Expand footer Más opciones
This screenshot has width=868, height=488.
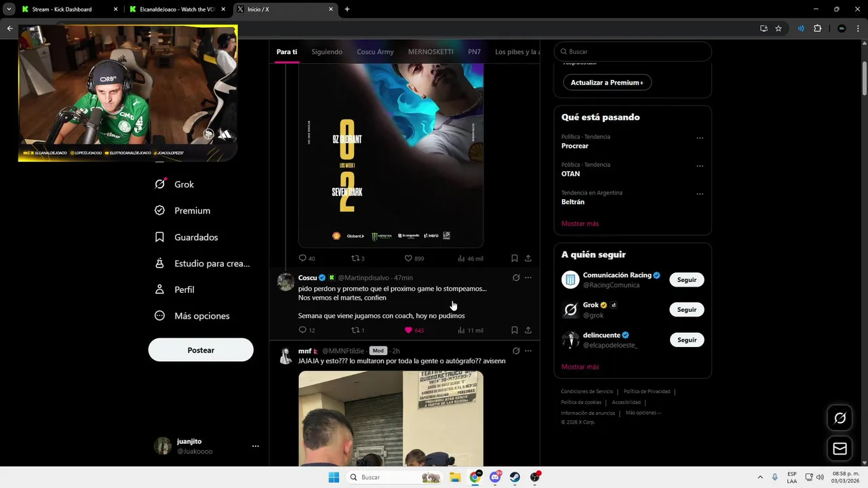(x=643, y=413)
